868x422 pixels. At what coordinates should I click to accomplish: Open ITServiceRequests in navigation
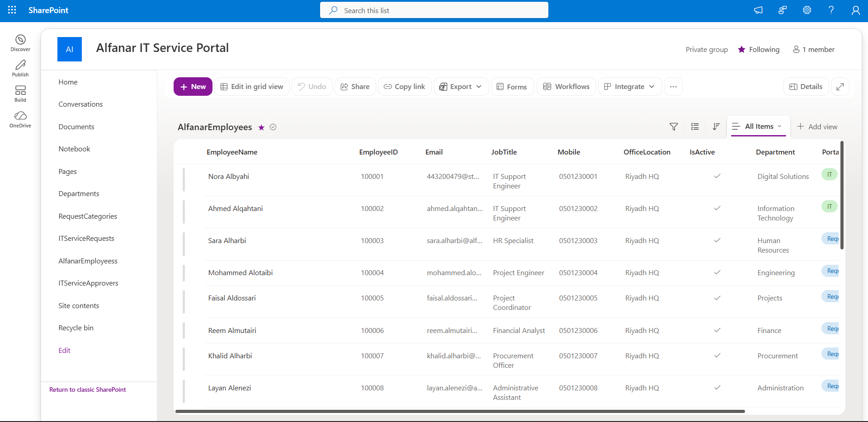click(86, 238)
